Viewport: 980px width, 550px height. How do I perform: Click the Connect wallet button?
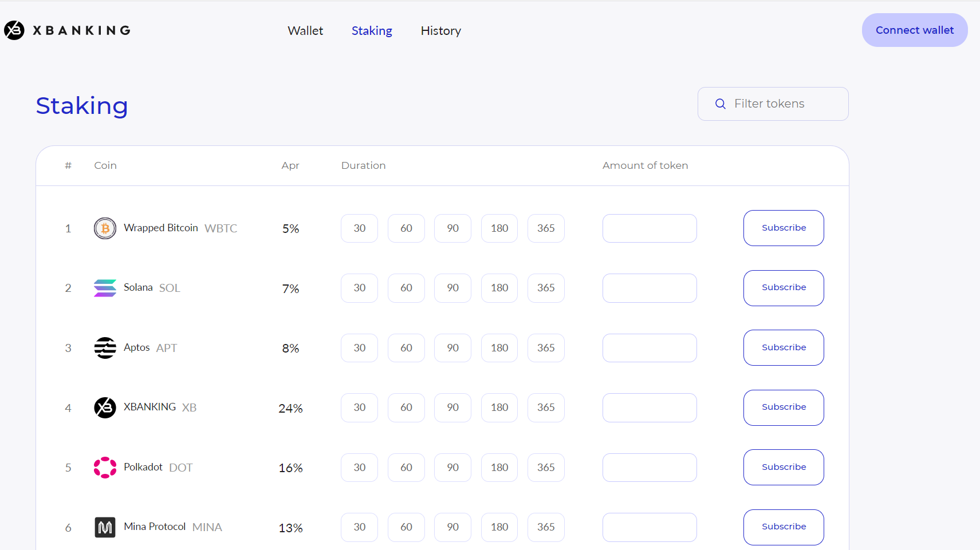coord(915,30)
